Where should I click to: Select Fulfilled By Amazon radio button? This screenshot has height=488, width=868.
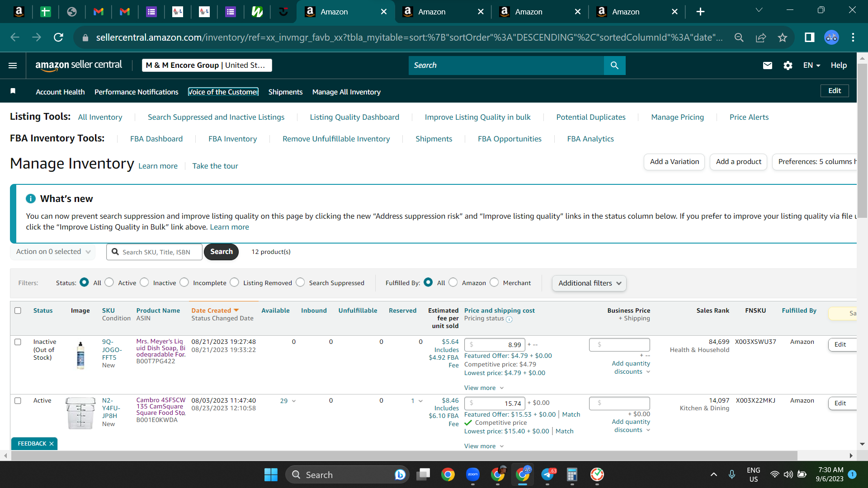click(x=453, y=282)
